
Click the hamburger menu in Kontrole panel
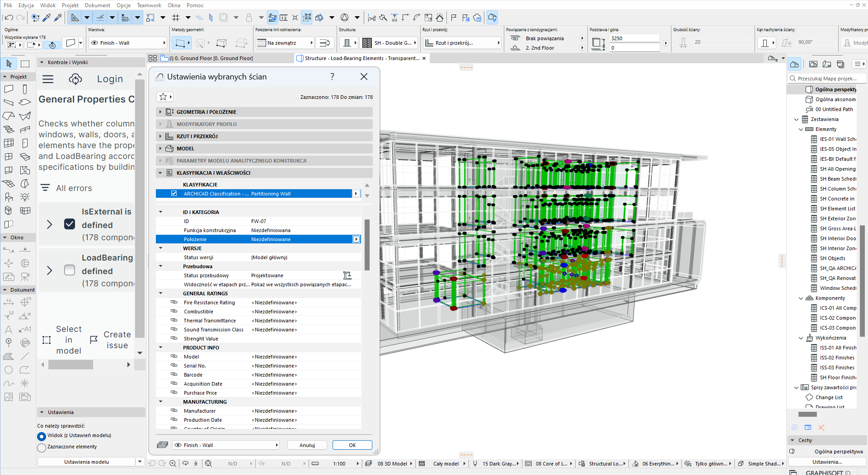pos(48,79)
